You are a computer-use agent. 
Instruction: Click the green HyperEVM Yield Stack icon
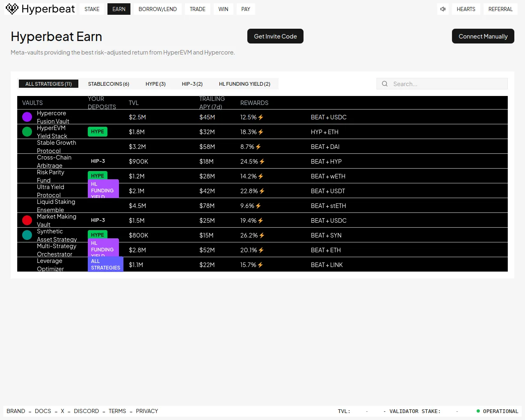point(27,132)
